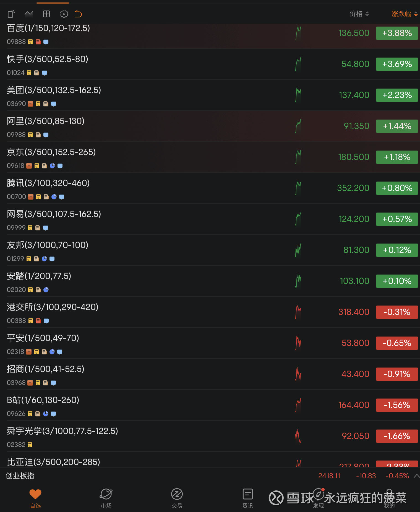Click the red announcement icon under 百度
420x512 pixels.
[38, 42]
